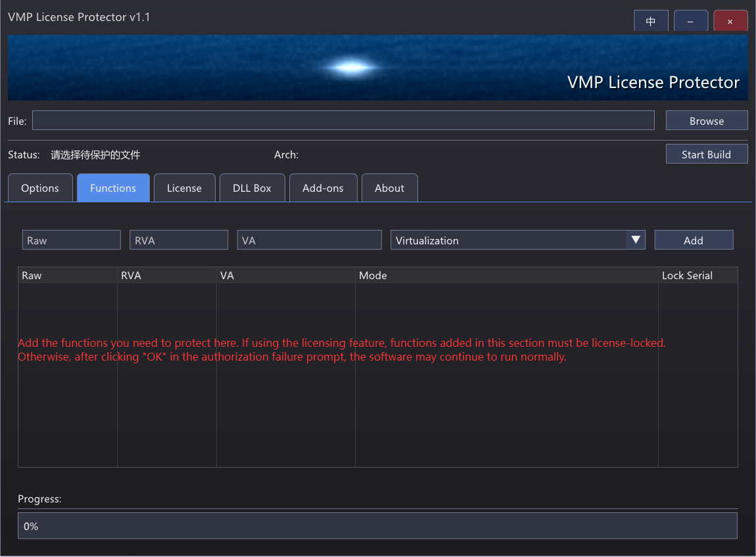Go to the DLL Box tab
The height and width of the screenshot is (557, 756).
[x=252, y=188]
